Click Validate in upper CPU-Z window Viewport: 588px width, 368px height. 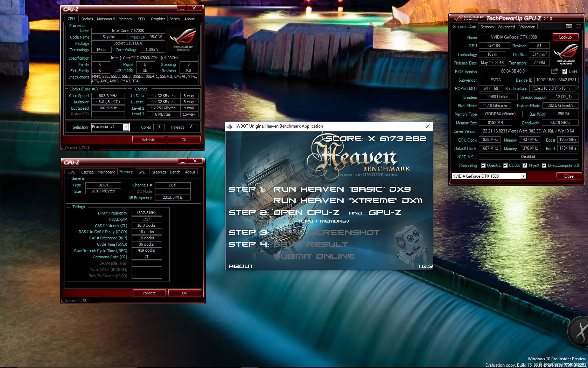point(148,140)
